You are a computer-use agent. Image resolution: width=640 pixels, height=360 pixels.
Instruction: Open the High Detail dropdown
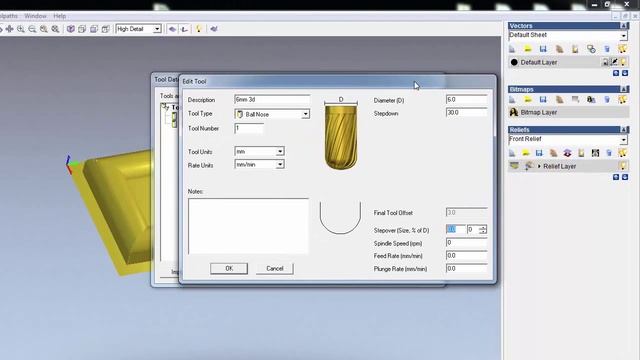tap(157, 29)
